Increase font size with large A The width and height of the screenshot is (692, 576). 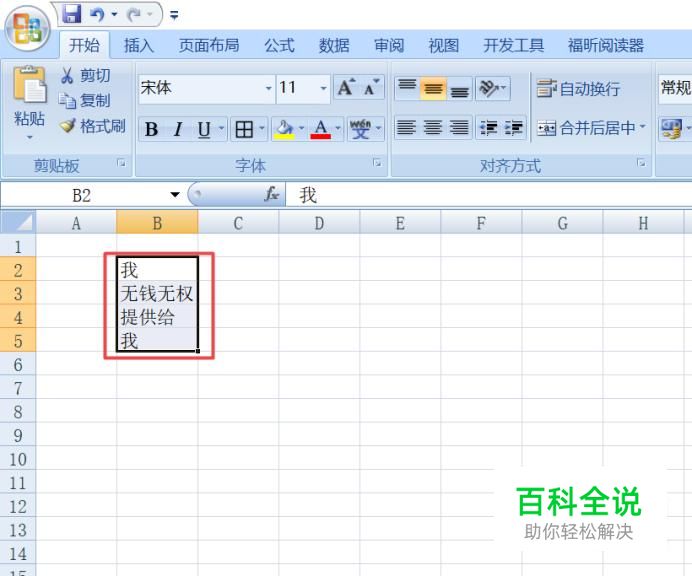coord(346,87)
